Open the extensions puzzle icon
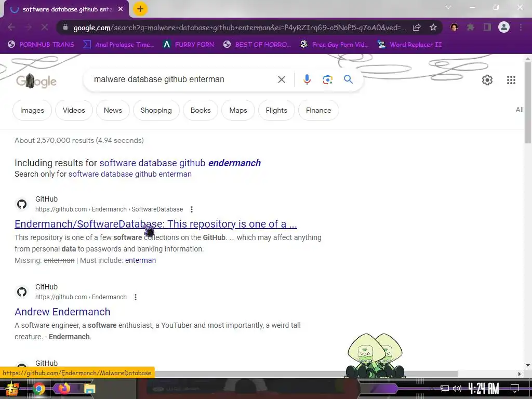Image resolution: width=532 pixels, height=399 pixels. (471, 27)
